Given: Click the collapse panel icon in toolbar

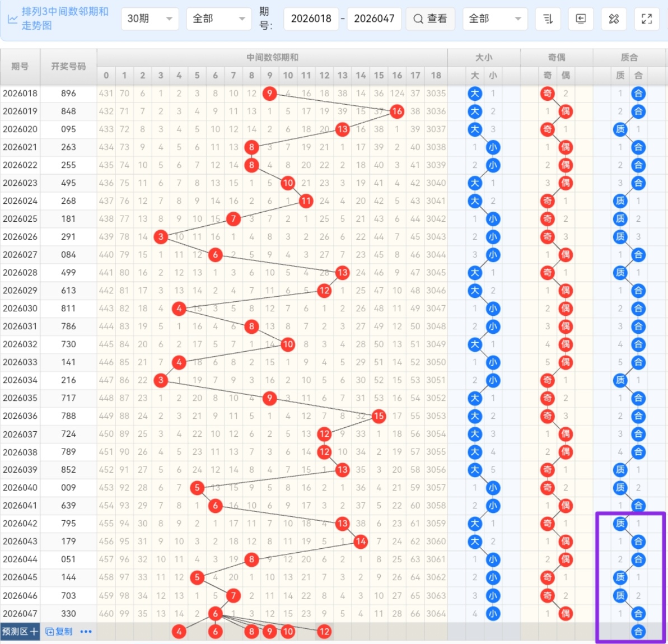Looking at the screenshot, I should click(581, 19).
